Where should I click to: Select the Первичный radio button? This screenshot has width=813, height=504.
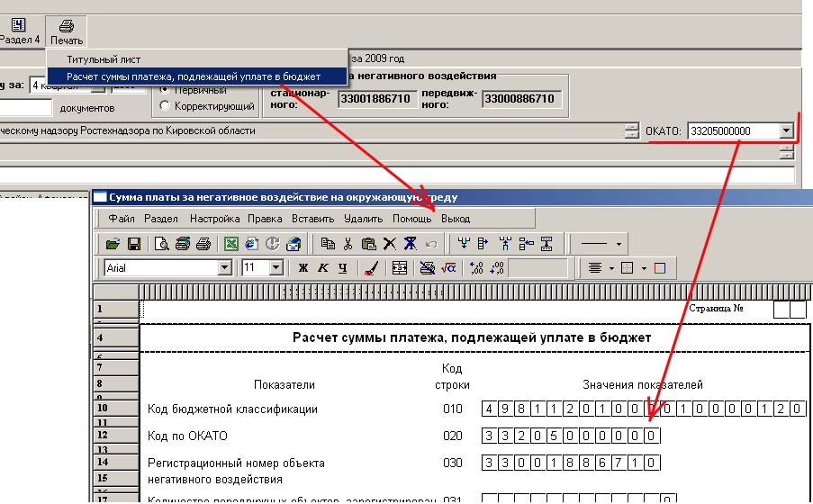pos(164,90)
